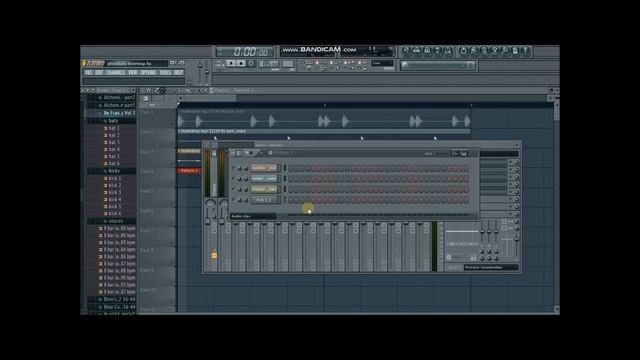Click the 0:00:00 time display

(250, 52)
